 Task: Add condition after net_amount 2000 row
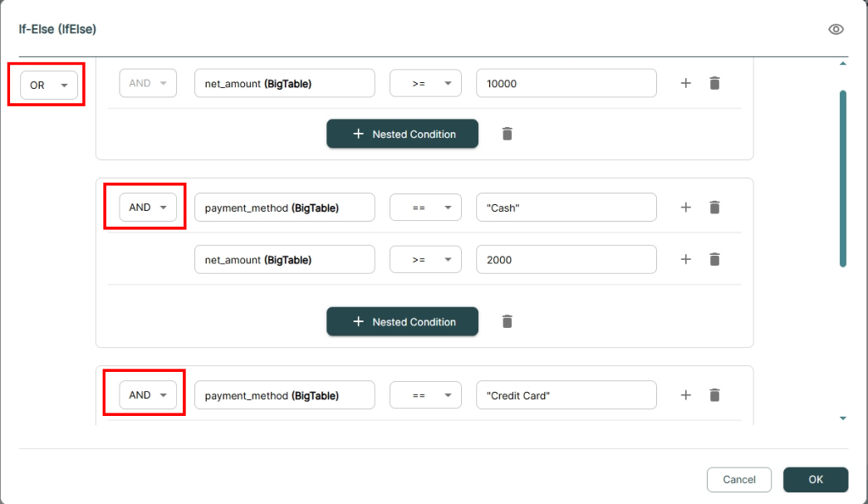point(685,259)
